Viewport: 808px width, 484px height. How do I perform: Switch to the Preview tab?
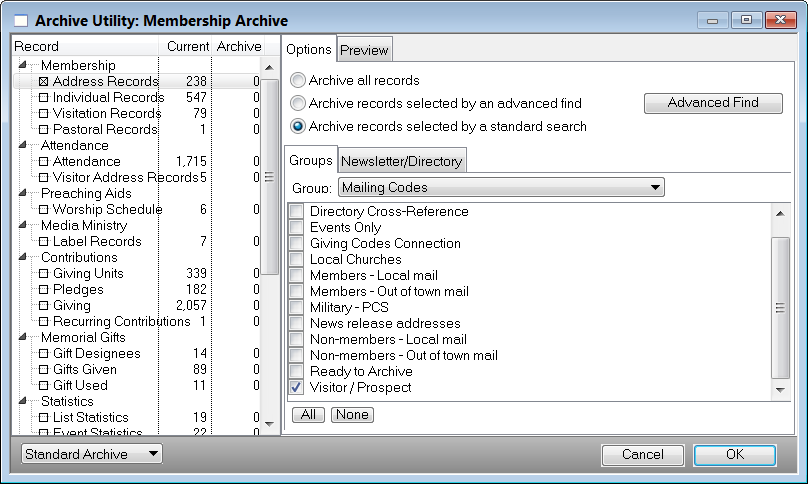(x=364, y=50)
